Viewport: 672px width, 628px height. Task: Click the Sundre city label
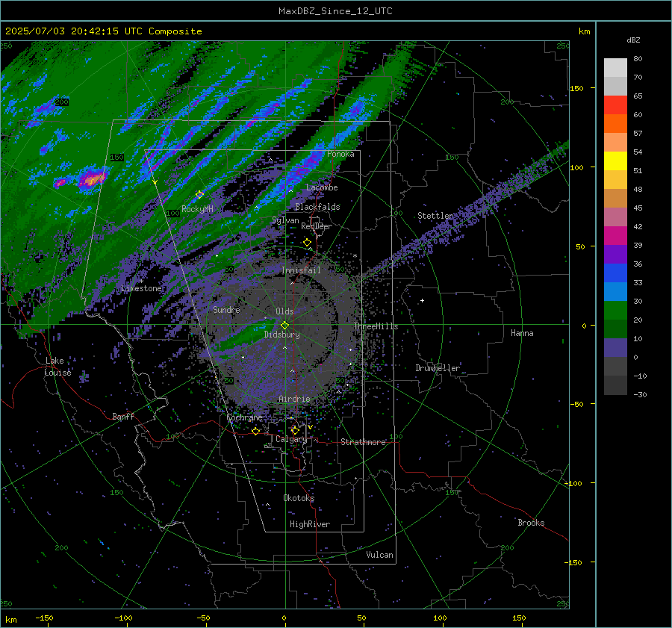226,310
